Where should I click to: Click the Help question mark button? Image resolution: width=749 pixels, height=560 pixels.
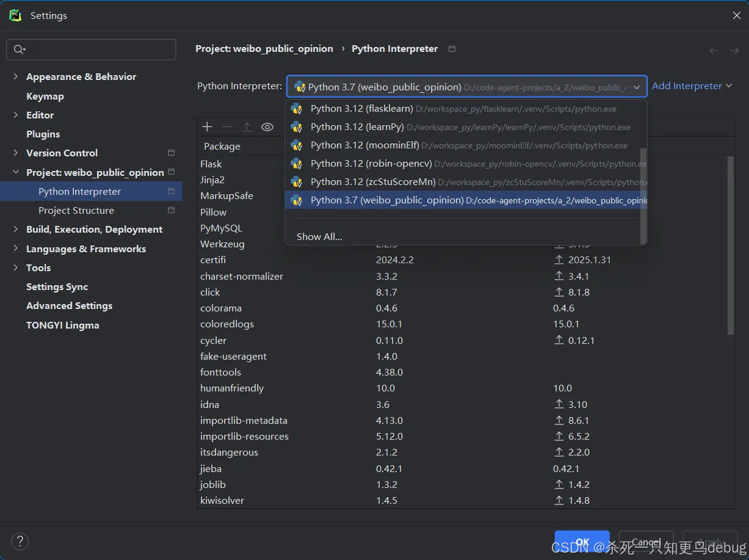point(20,541)
